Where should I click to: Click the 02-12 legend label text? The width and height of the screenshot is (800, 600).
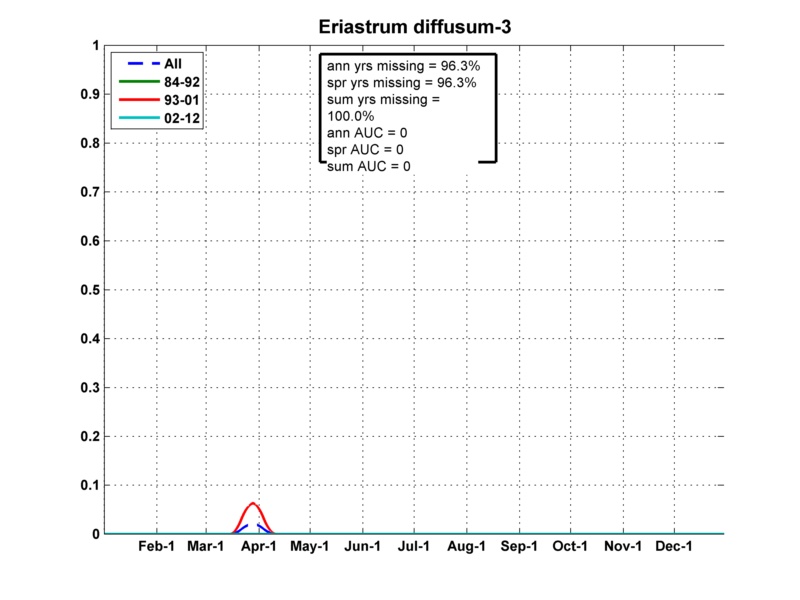tap(180, 118)
